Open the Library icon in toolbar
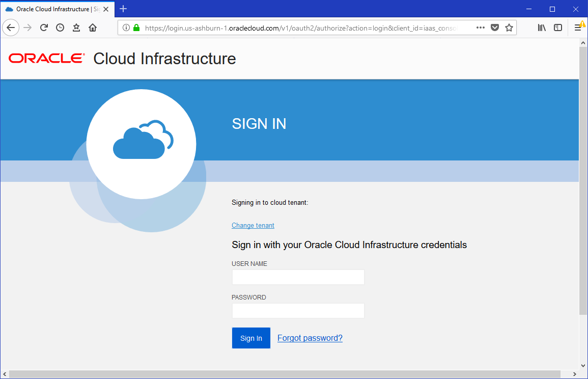 point(542,28)
